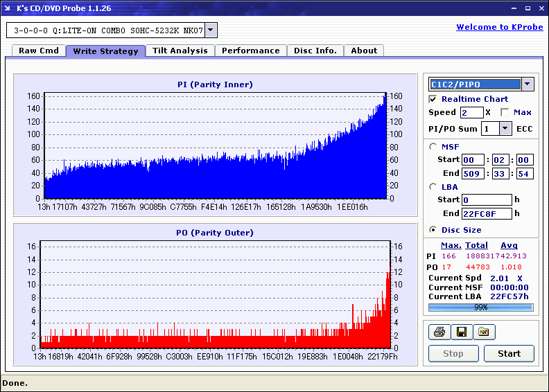The height and width of the screenshot is (392, 549).
Task: Click the printer icon to print charts
Action: pyautogui.click(x=439, y=332)
